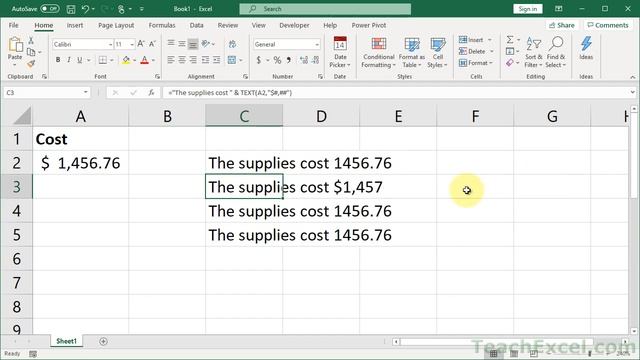This screenshot has width=640, height=360.
Task: Click the Increase Indent icon
Action: click(x=217, y=60)
